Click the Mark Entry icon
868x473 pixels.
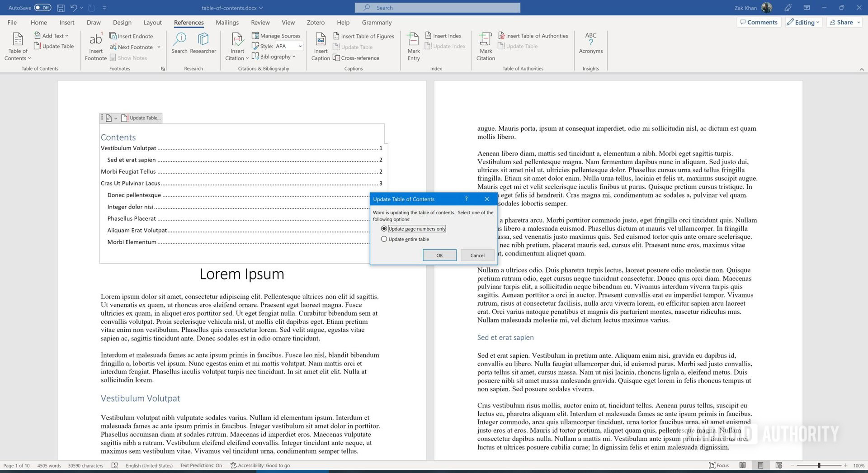(413, 41)
